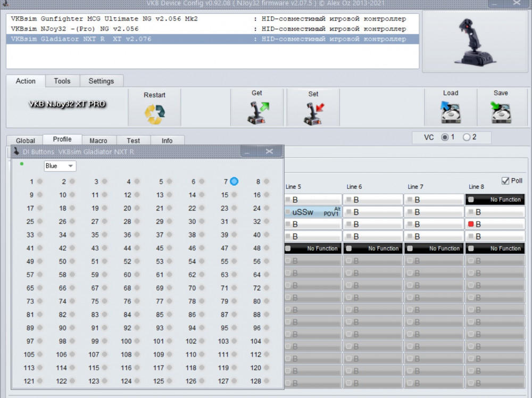Click the Restart recycle icon
This screenshot has height=398, width=532.
[154, 113]
